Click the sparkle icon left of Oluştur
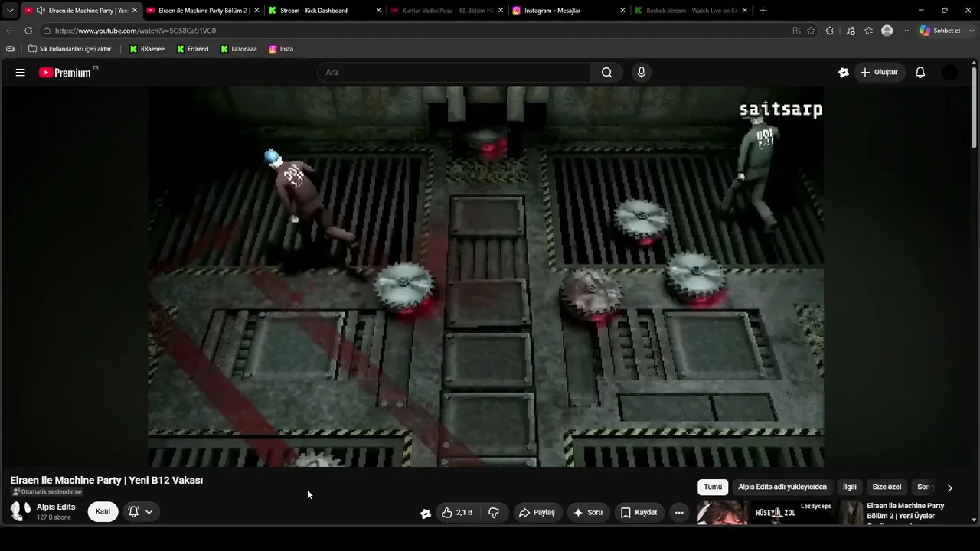The width and height of the screenshot is (980, 551). point(844,73)
